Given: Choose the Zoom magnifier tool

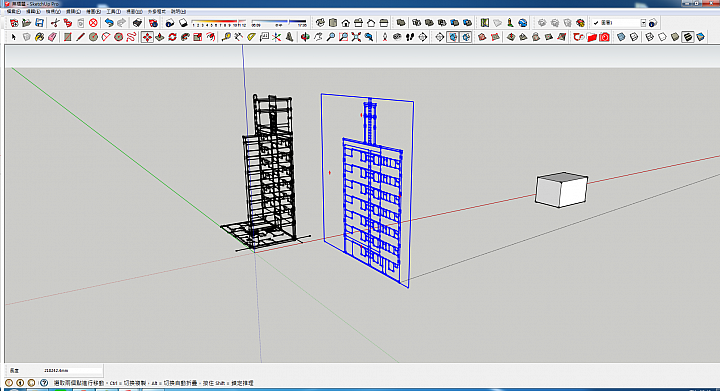Looking at the screenshot, I should click(331, 37).
